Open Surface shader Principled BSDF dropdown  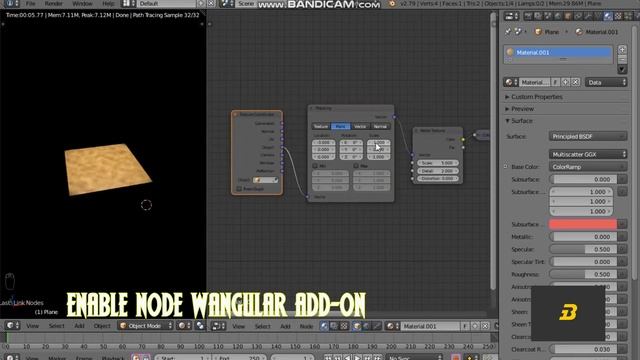click(588, 136)
